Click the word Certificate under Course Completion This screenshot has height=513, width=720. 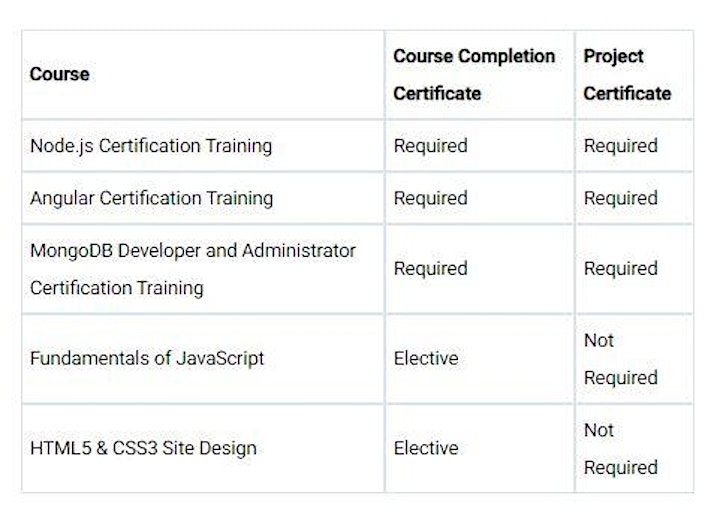(437, 94)
